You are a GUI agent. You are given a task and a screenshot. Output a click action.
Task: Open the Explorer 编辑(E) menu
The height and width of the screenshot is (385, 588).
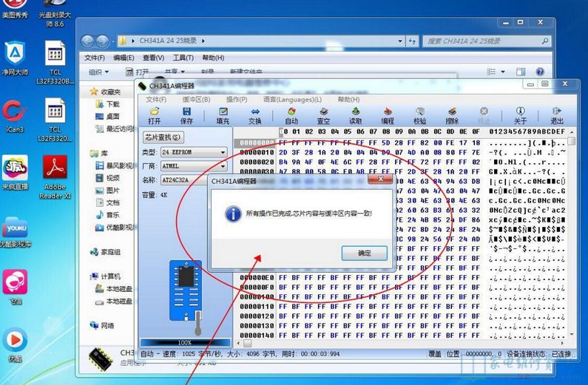tap(124, 58)
